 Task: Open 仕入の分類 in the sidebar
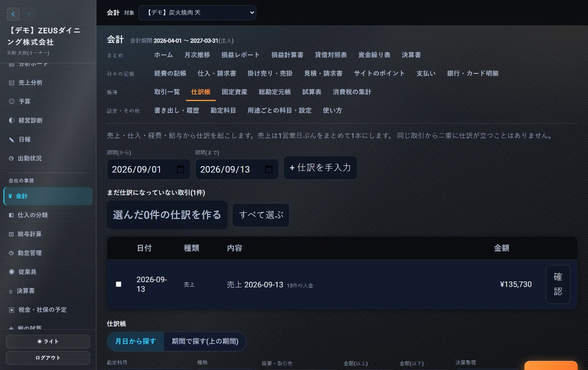pyautogui.click(x=48, y=215)
